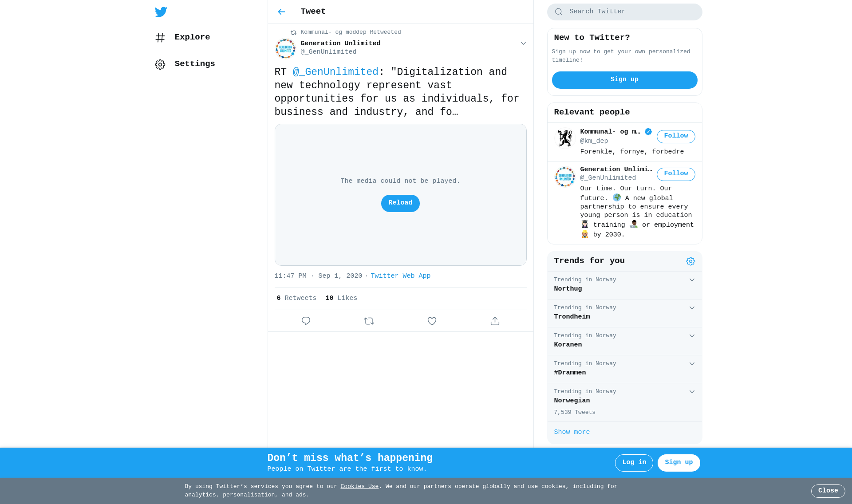Like the tweet with heart icon
Viewport: 852px width, 504px height.
click(x=432, y=321)
